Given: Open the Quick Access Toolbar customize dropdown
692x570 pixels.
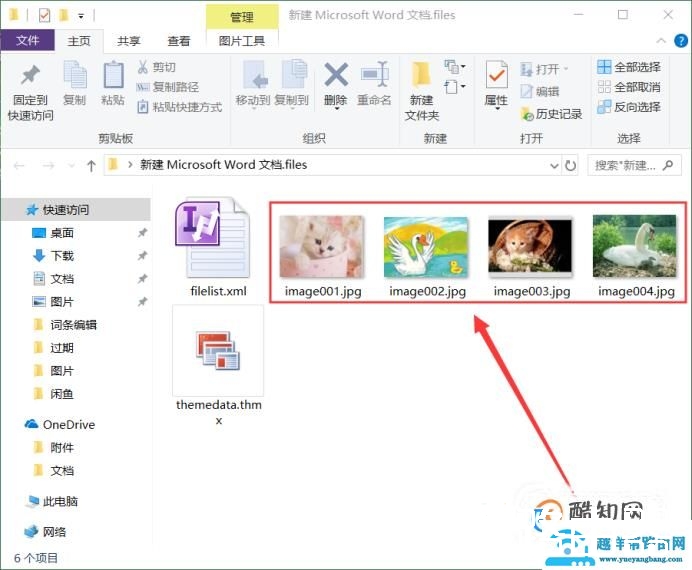Looking at the screenshot, I should point(81,16).
